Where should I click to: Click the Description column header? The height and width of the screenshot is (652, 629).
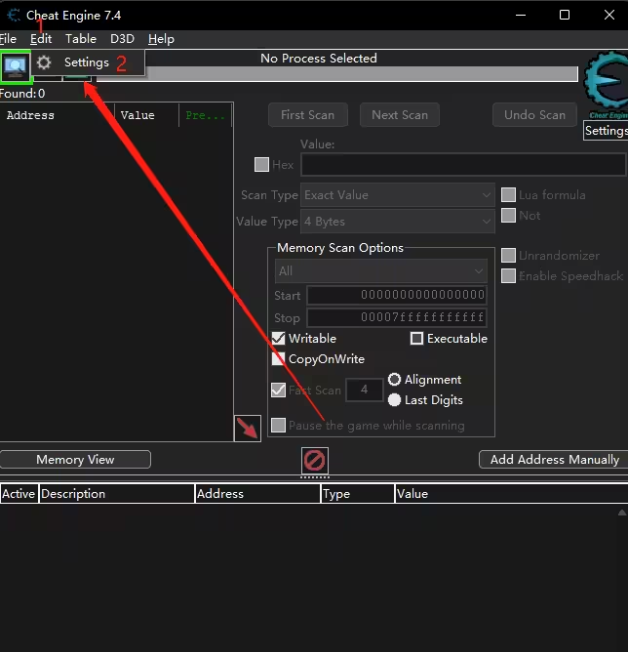(x=117, y=494)
